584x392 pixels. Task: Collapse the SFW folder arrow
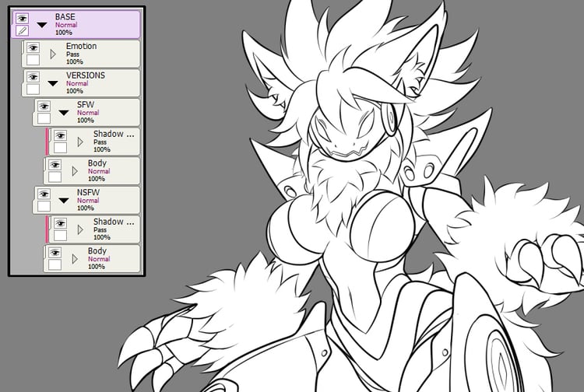64,113
